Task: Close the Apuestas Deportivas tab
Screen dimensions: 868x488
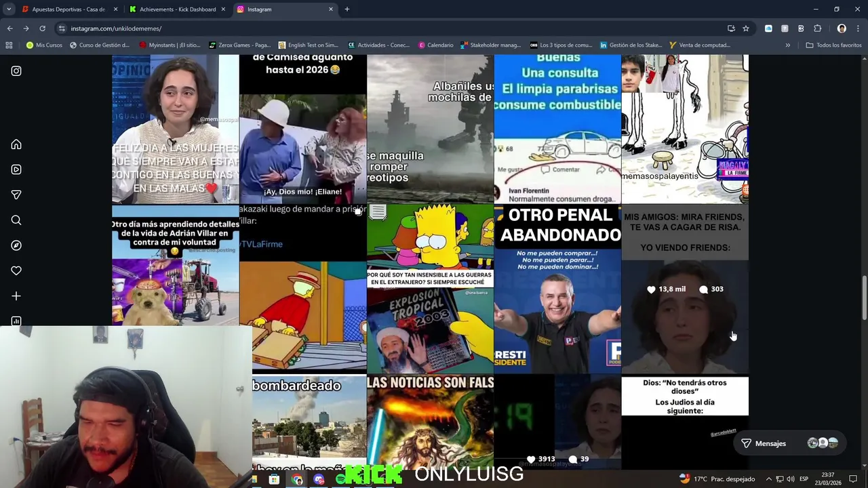Action: pos(115,9)
